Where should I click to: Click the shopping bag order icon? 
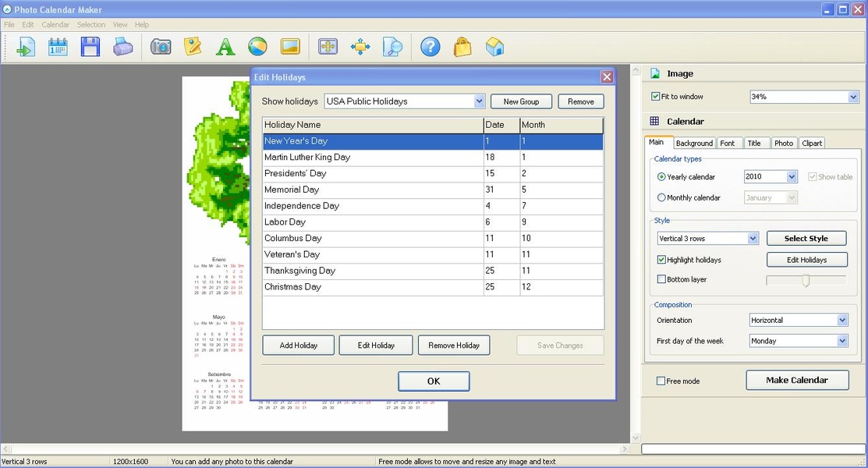pos(462,47)
